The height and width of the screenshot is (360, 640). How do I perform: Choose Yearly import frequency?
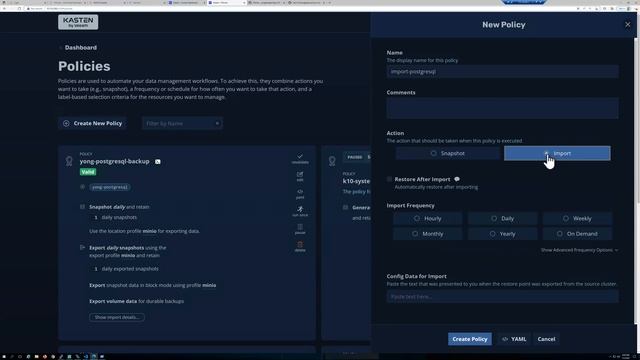502,234
